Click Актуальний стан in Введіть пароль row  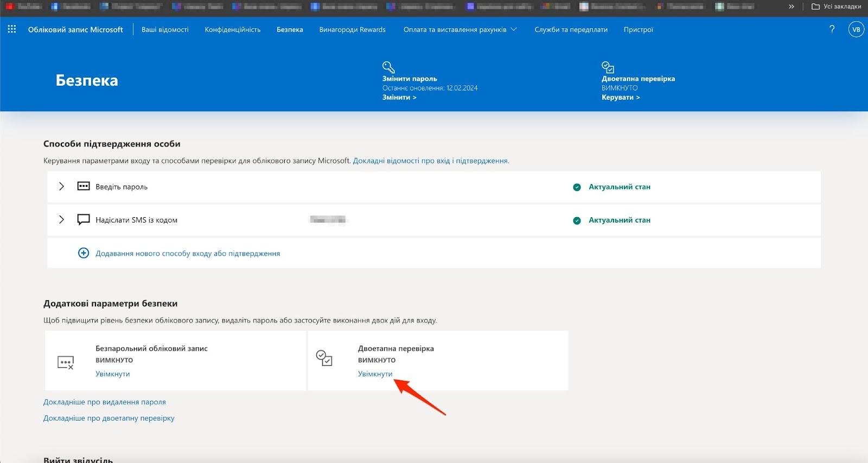(x=620, y=187)
